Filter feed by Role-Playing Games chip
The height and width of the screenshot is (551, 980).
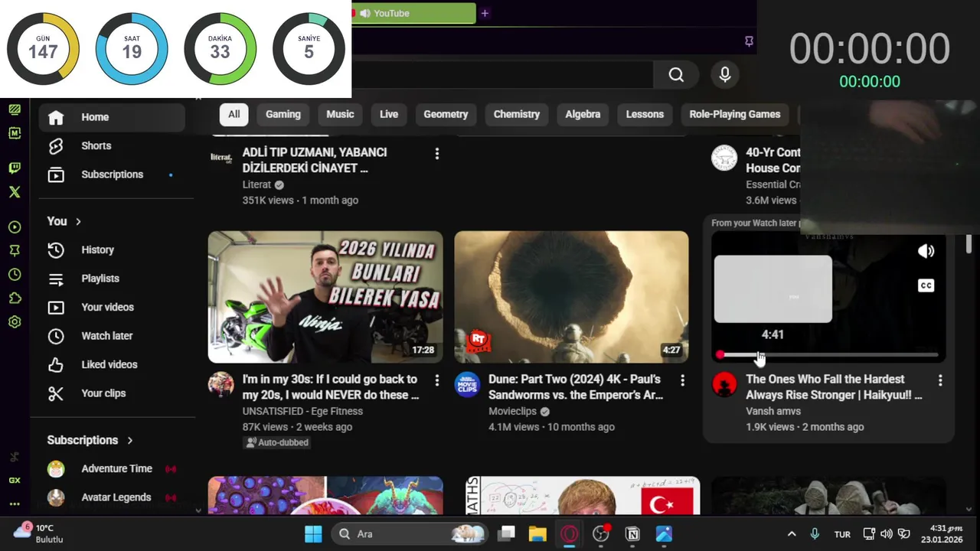point(735,114)
